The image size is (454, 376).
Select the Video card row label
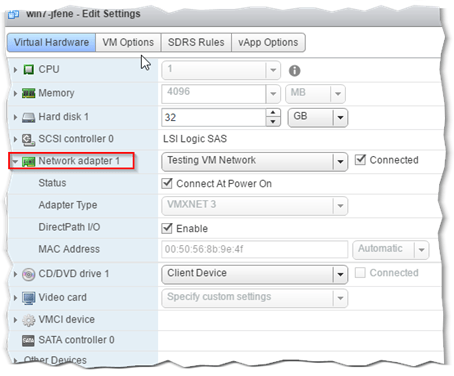62,297
